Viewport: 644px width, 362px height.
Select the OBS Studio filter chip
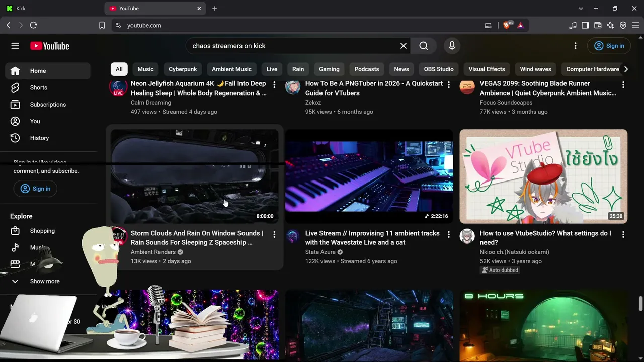point(439,69)
